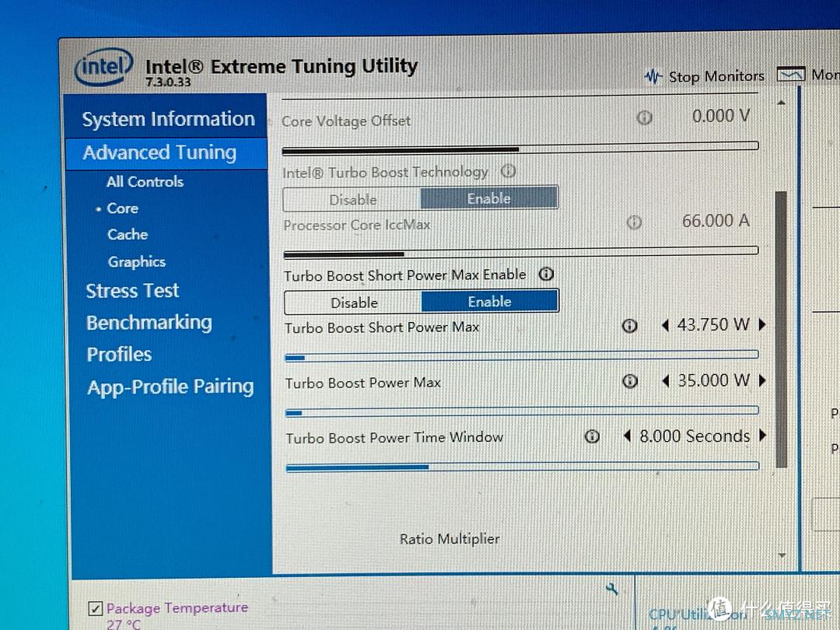Click the 0.000 V voltage value
The height and width of the screenshot is (630, 840).
[720, 116]
